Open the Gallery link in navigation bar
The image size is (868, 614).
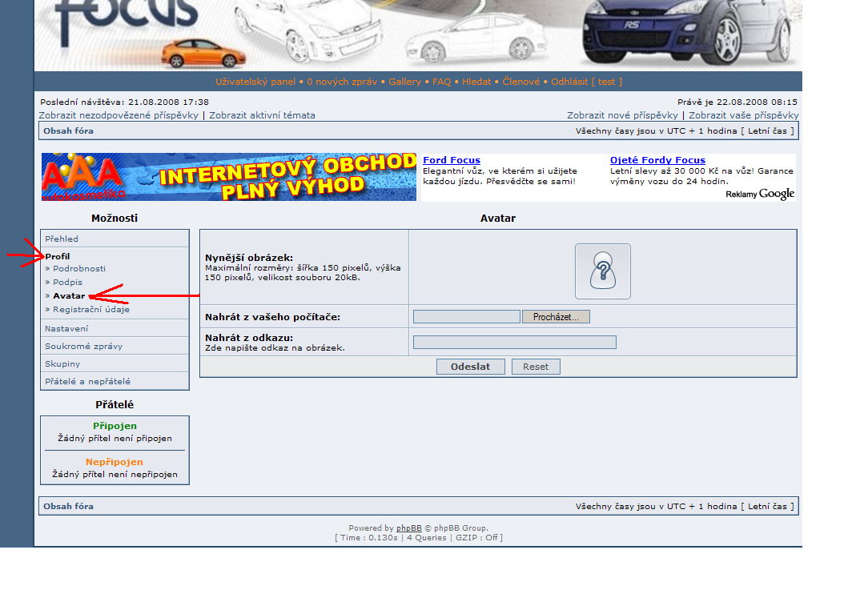click(404, 82)
